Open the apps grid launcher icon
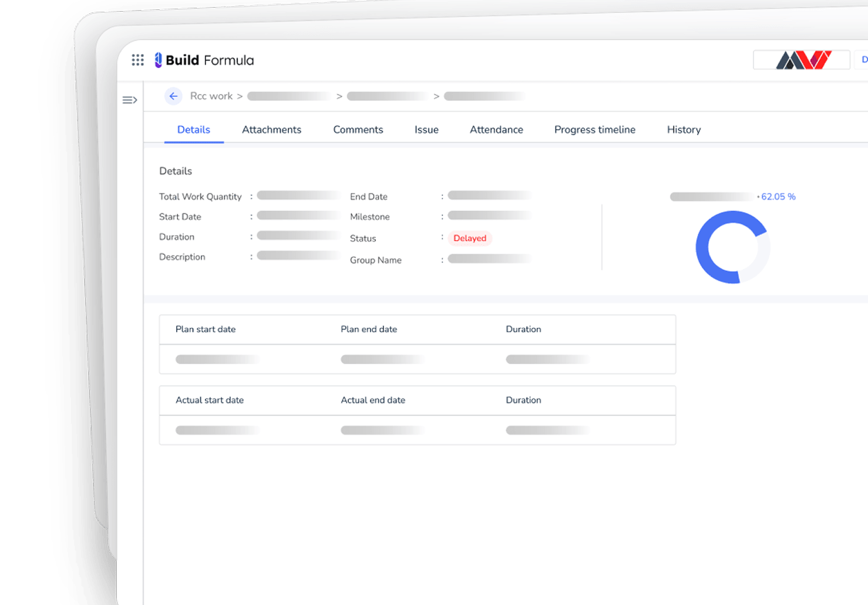The height and width of the screenshot is (605, 868). [137, 60]
